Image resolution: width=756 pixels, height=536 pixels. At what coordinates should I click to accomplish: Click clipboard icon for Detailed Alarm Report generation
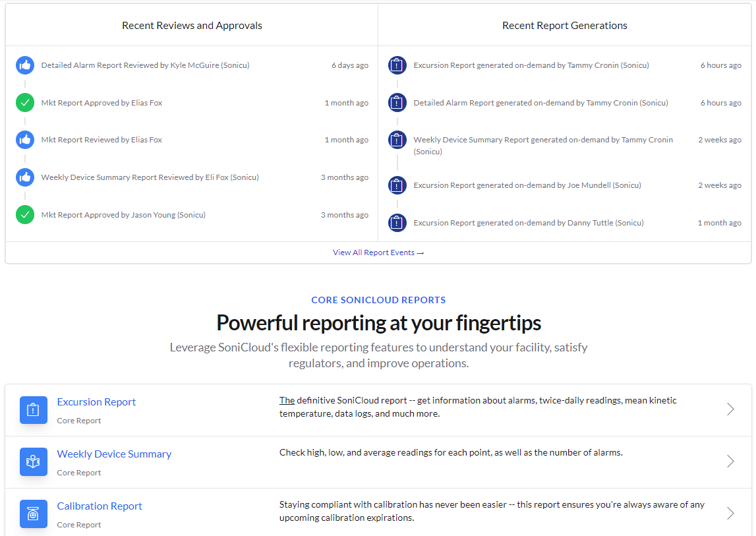[x=397, y=103]
